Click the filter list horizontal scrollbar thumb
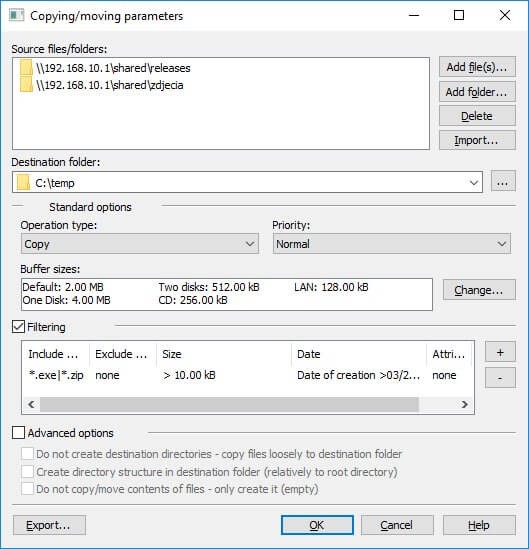Viewport: 529px width, 549px height. point(229,404)
